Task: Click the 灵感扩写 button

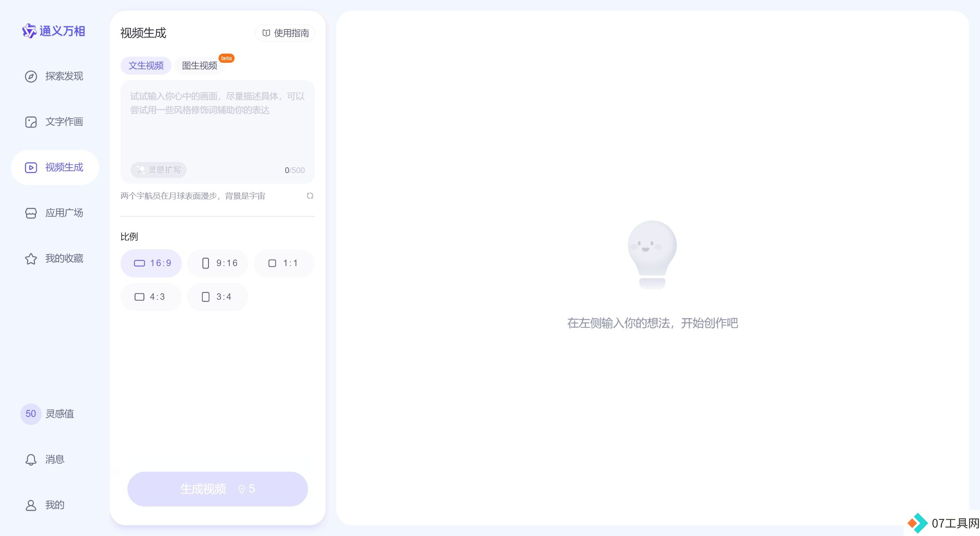Action: pos(158,170)
